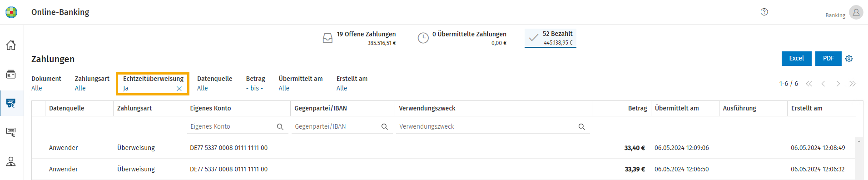This screenshot has width=868, height=180.
Task: Jump to first page of results
Action: 809,84
